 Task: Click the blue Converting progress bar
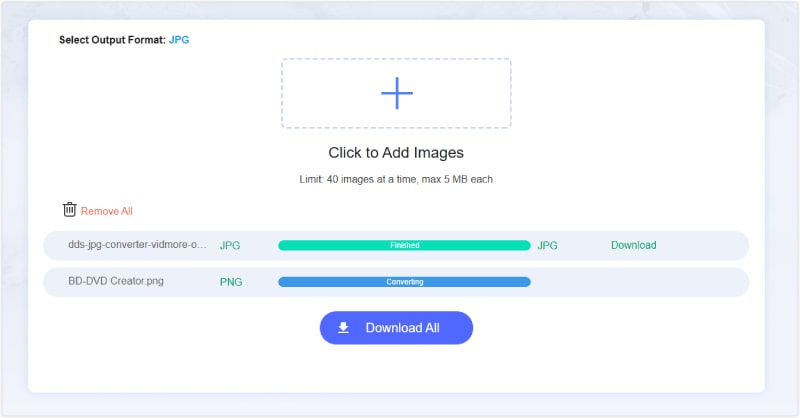(x=404, y=282)
